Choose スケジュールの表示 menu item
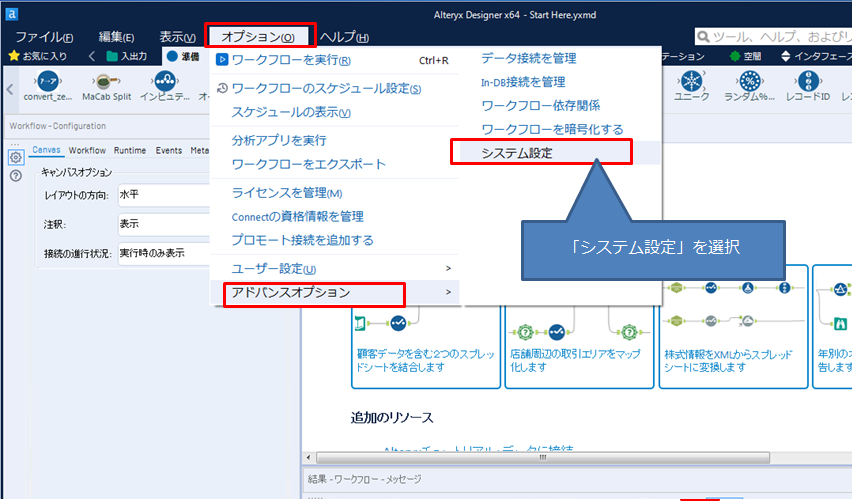Viewport: 852px width, 501px height. coord(334,112)
